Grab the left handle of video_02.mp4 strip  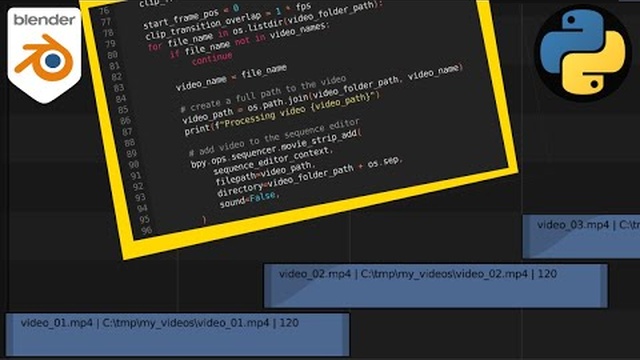tap(268, 286)
